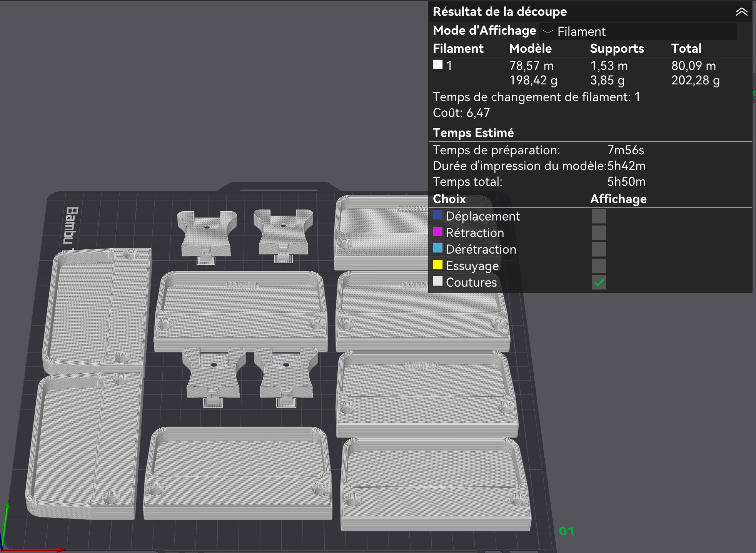Click the green plate number 01 label
This screenshot has width=756, height=553.
tap(566, 531)
